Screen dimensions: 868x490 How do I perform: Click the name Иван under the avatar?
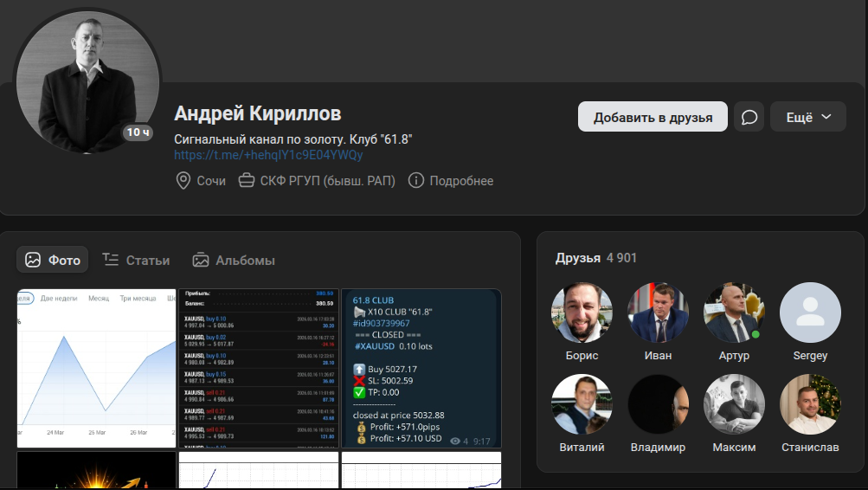pyautogui.click(x=659, y=356)
